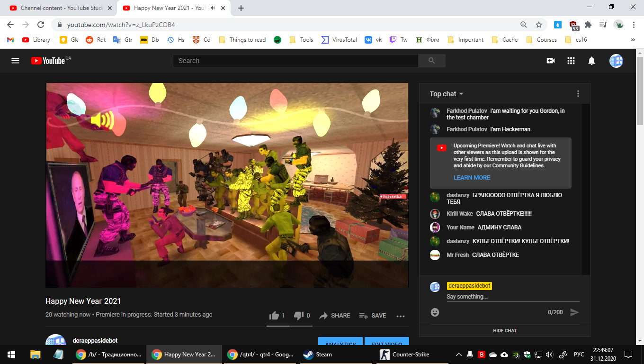
Task: Open the Things to read bookmark folder
Action: 242,40
